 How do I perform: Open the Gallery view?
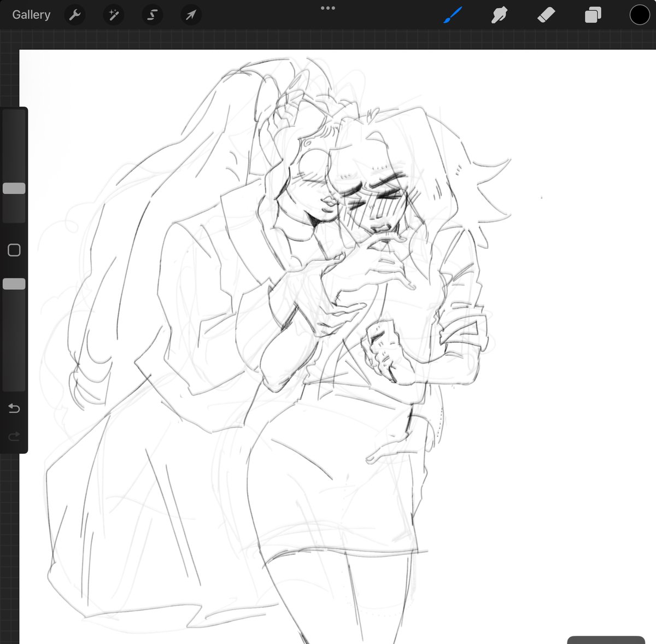click(x=31, y=15)
